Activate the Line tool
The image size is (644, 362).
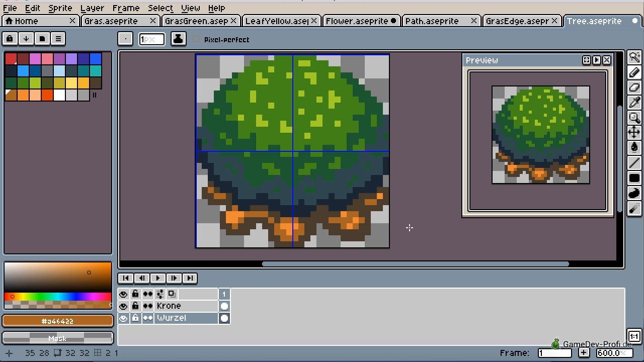(634, 163)
